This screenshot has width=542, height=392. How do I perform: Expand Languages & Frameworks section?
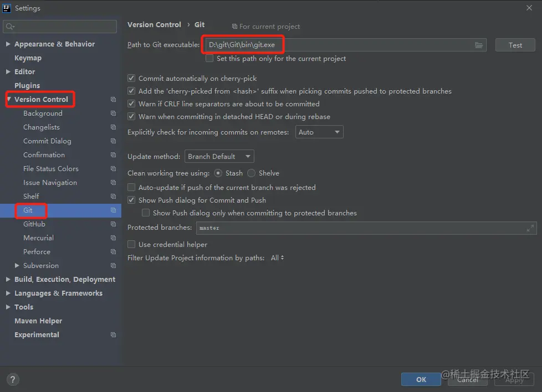(x=8, y=293)
